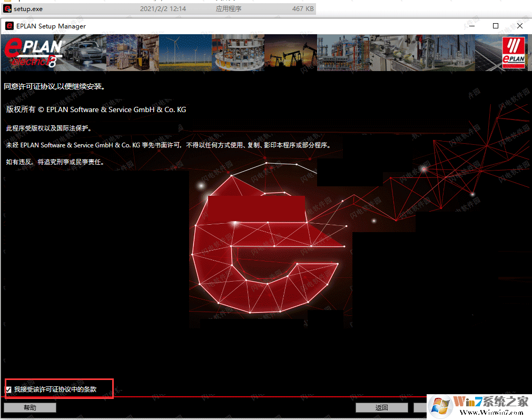532x420 pixels.
Task: Click the copyright line EPLAN Software & Service
Action: (96, 109)
